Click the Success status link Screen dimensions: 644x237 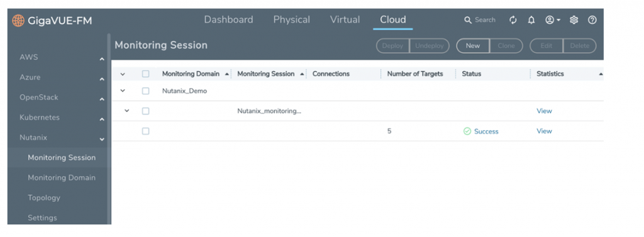pos(486,131)
